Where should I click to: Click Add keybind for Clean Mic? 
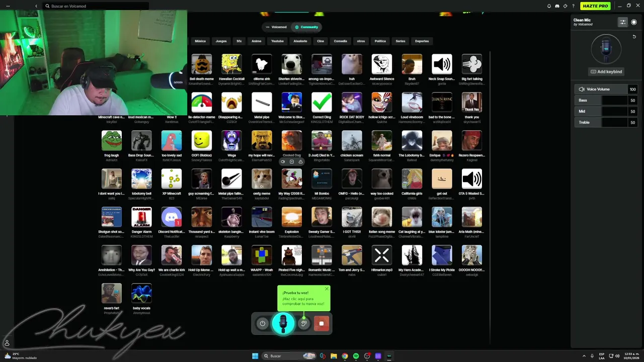point(606,71)
